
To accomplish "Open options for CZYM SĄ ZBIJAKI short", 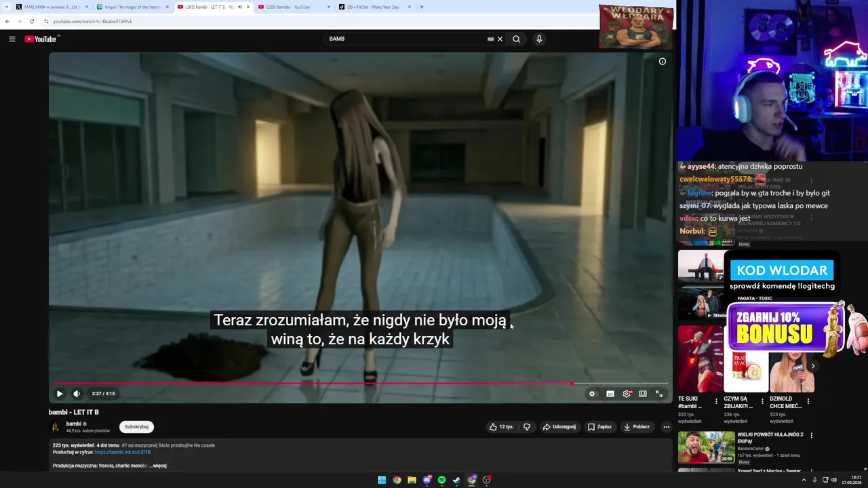I will coord(762,401).
